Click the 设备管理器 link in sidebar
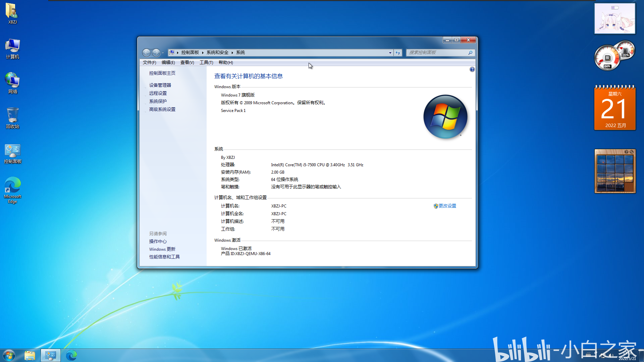Screen dimensions: 644x362 (x=160, y=85)
